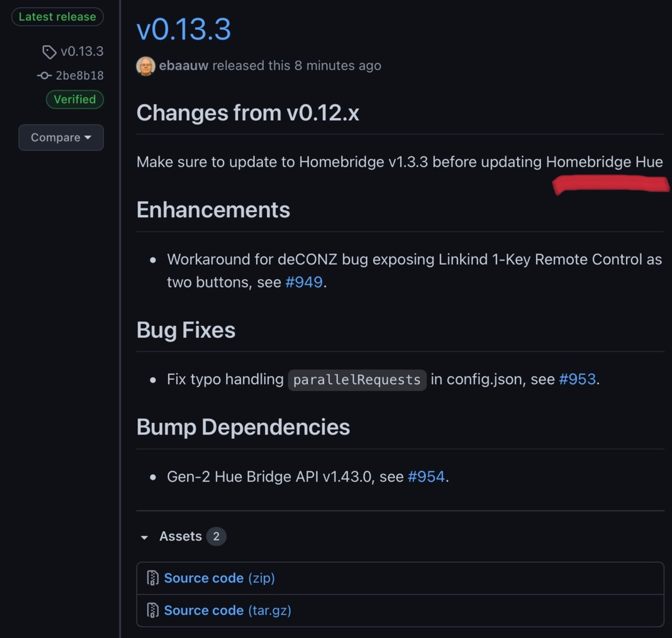Collapse the Assets section triangle
The width and height of the screenshot is (672, 638).
tap(144, 537)
